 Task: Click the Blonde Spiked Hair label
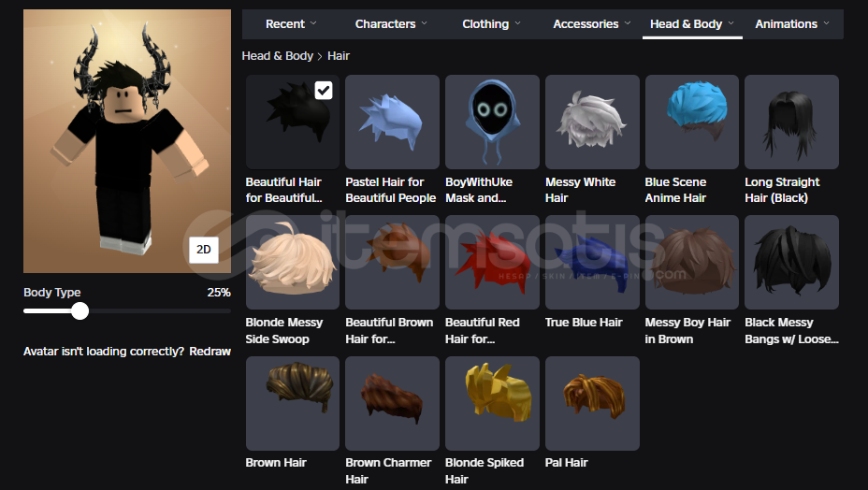[x=485, y=470]
